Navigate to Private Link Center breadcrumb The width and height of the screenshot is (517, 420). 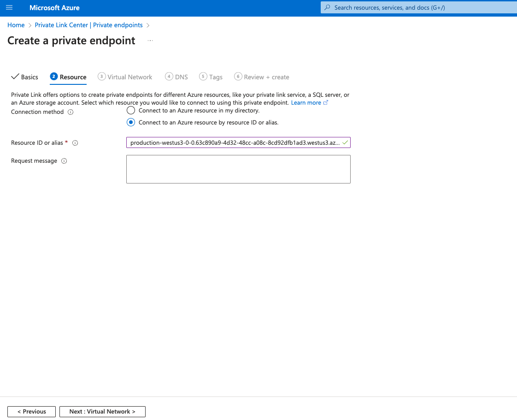tap(88, 25)
